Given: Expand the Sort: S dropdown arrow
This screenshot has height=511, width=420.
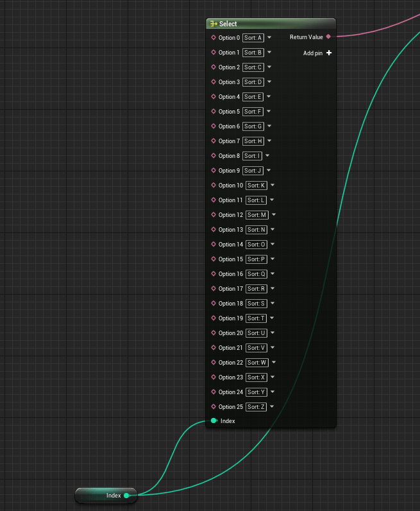Looking at the screenshot, I should click(272, 304).
